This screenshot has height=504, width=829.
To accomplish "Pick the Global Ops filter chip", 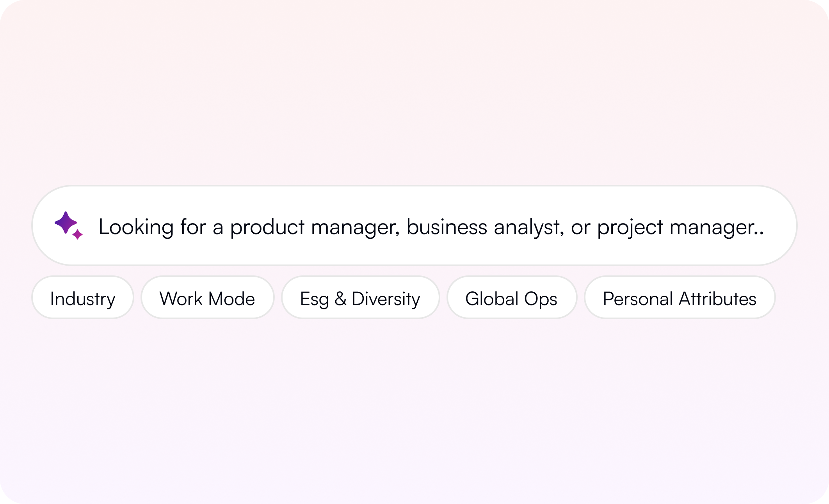I will pos(511,298).
